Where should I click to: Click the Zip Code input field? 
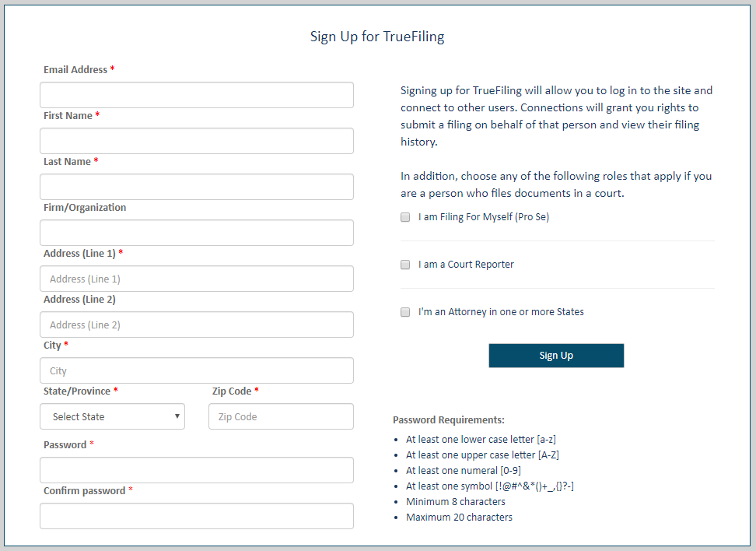click(281, 416)
